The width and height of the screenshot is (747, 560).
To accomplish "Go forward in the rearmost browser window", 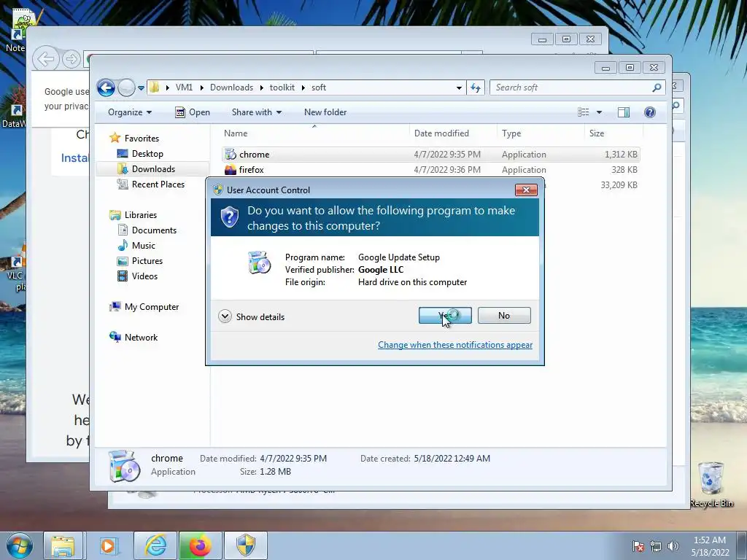I will [x=71, y=59].
